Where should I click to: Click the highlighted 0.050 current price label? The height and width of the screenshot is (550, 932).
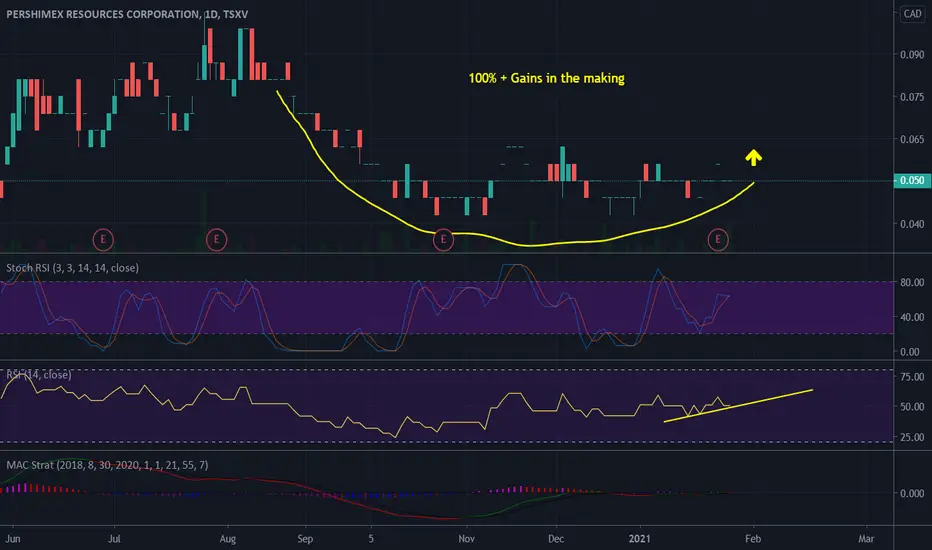point(912,180)
